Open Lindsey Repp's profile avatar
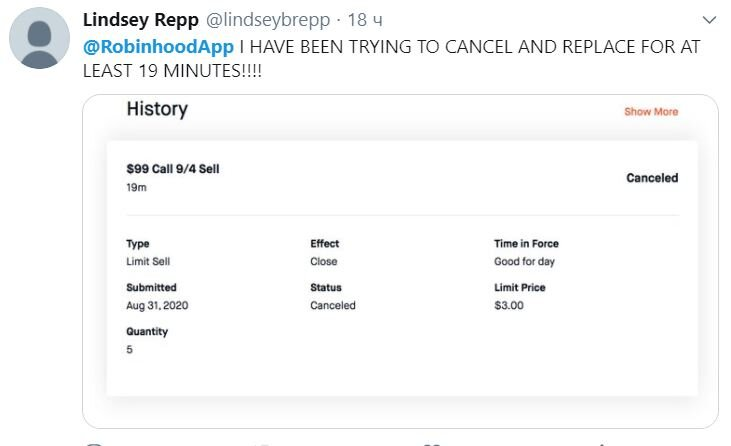The image size is (731, 446). [x=40, y=38]
